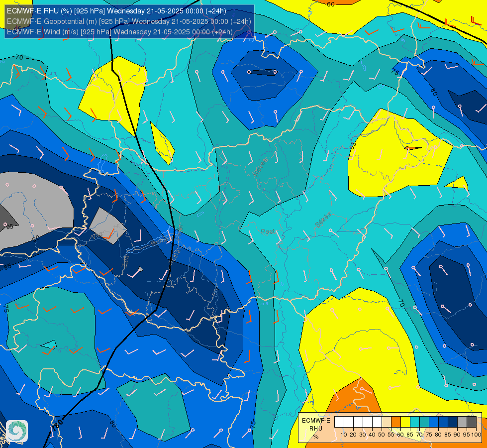
Task: Click the dark grey 95-100 legend swatch
Action: coord(472,422)
